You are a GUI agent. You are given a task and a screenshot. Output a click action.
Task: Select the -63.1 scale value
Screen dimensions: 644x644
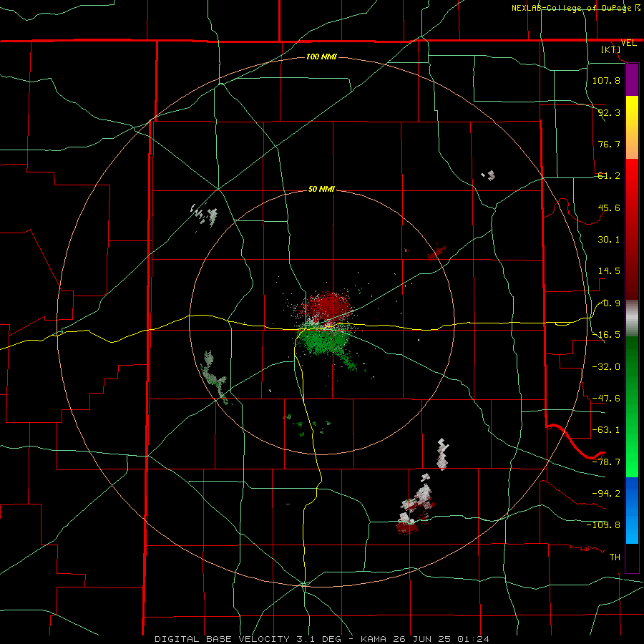coord(606,430)
